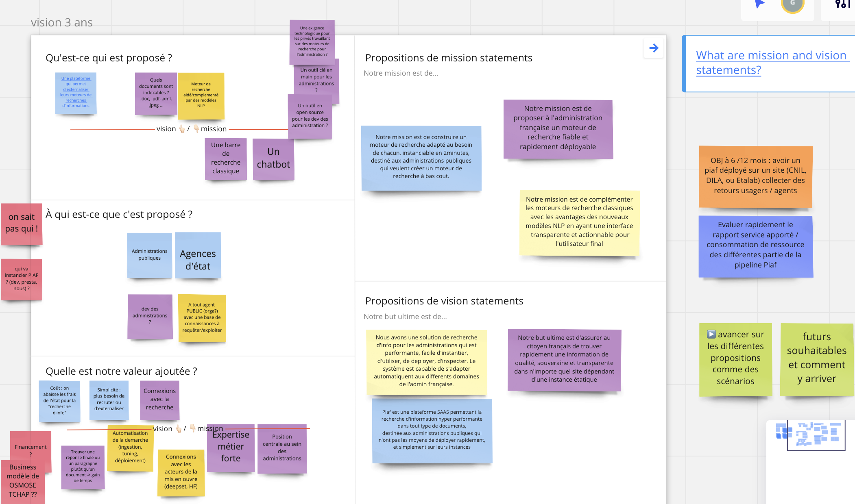Select purple note 'Notre but ultime est d'assurer'
Viewport: 855px width, 504px height.
(x=564, y=360)
